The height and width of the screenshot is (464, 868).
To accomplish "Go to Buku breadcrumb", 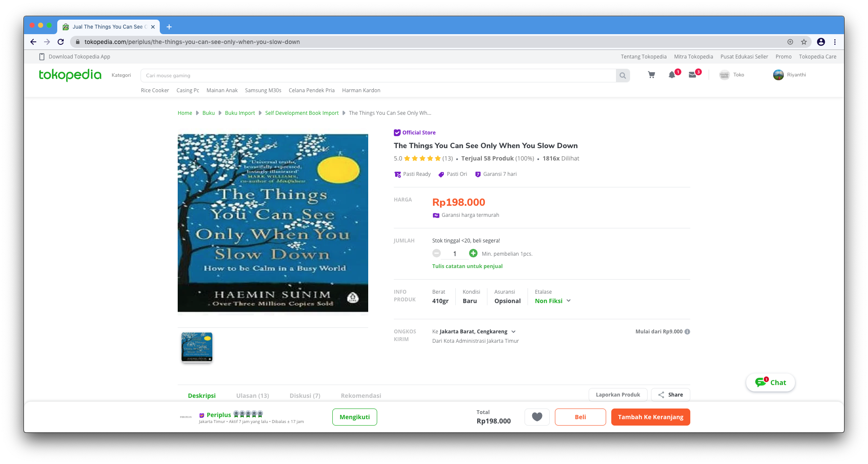I will pos(208,113).
